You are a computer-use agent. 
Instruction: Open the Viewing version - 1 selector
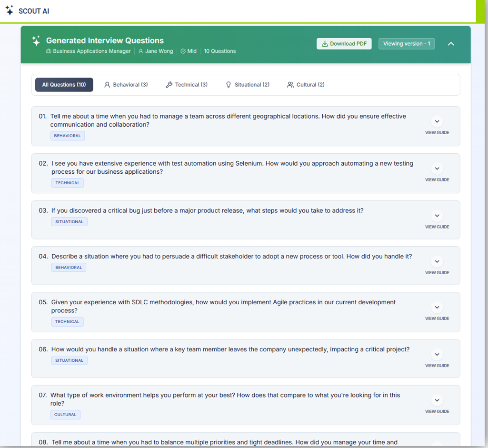(407, 44)
